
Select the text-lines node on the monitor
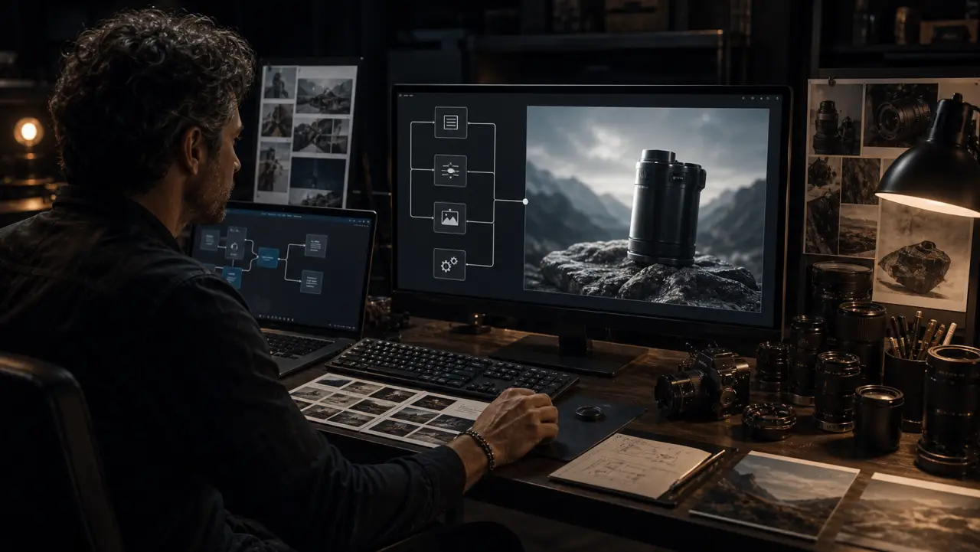[450, 122]
